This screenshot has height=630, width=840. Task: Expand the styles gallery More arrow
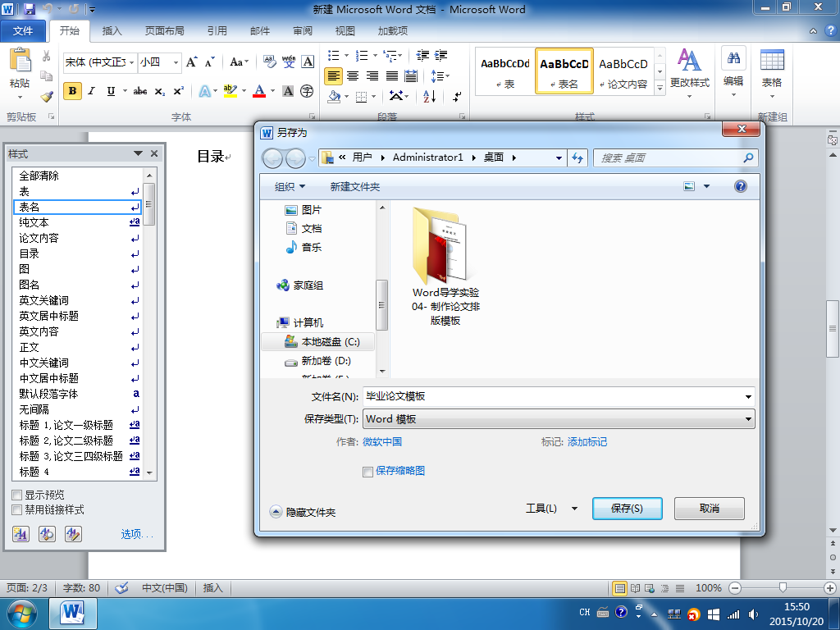[x=660, y=87]
